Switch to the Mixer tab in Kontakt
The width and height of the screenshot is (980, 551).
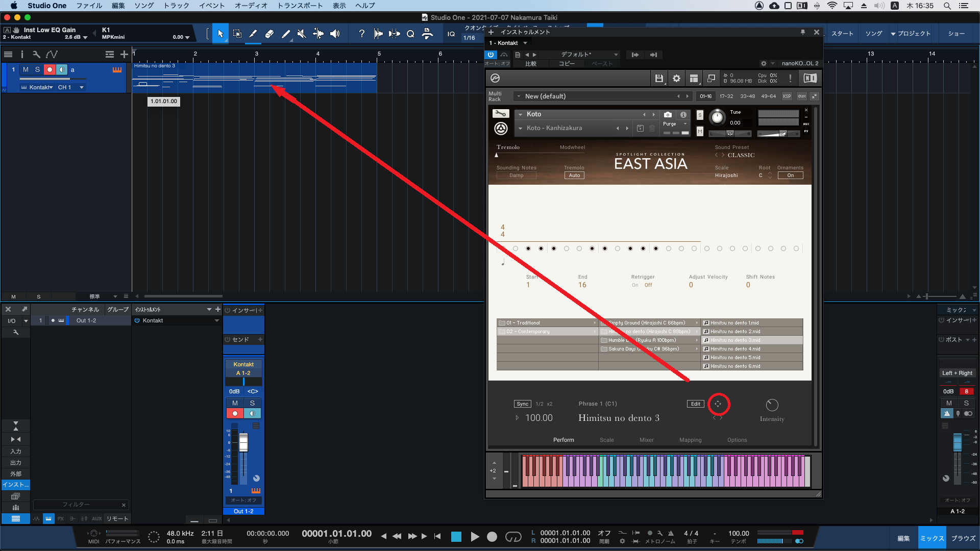(646, 440)
